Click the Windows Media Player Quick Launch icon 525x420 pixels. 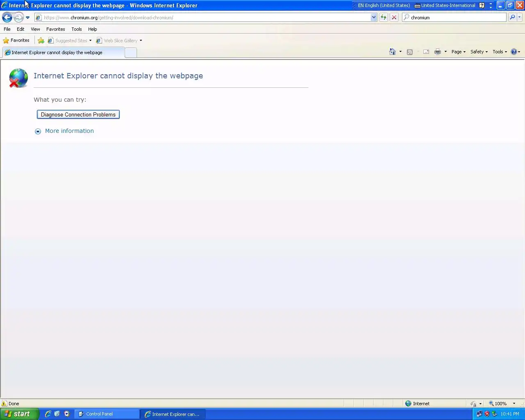tap(67, 414)
